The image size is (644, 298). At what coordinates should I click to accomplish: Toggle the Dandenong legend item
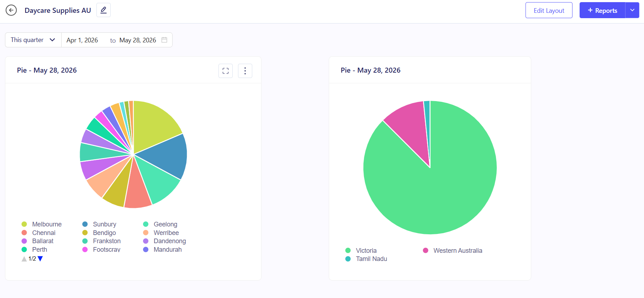click(x=164, y=241)
